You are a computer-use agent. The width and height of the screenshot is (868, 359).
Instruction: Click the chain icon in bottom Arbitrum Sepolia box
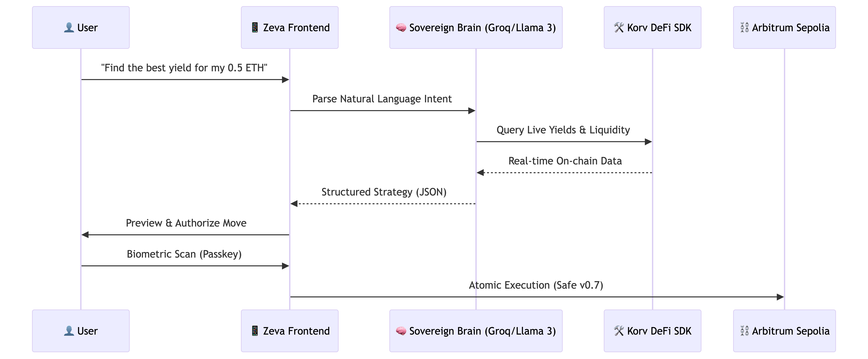coord(744,331)
